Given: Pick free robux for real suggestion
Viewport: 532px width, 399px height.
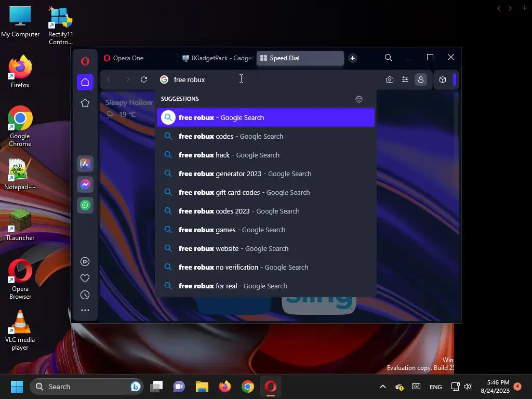Looking at the screenshot, I should [265, 286].
